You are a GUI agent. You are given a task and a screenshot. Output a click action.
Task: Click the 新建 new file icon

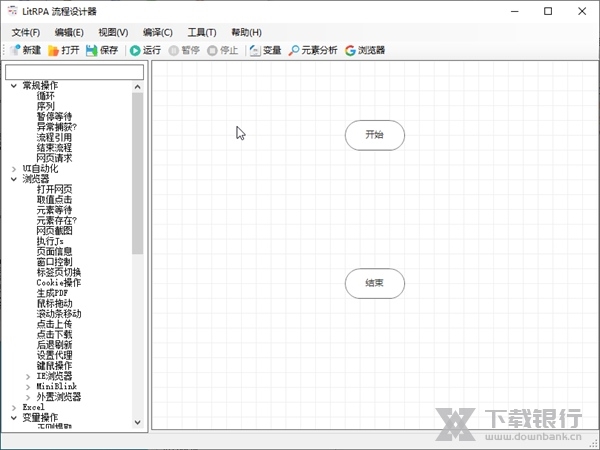coord(15,50)
